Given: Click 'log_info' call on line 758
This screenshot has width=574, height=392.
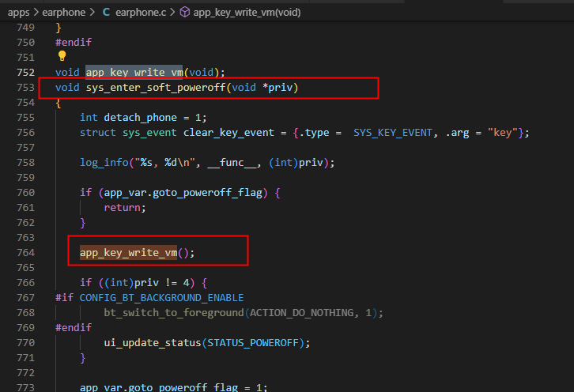Looking at the screenshot, I should [104, 163].
